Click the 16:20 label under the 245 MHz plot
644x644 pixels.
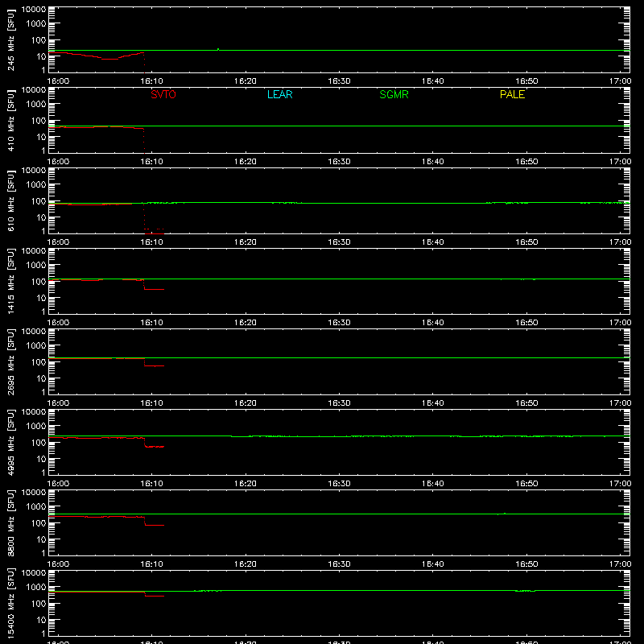point(246,81)
